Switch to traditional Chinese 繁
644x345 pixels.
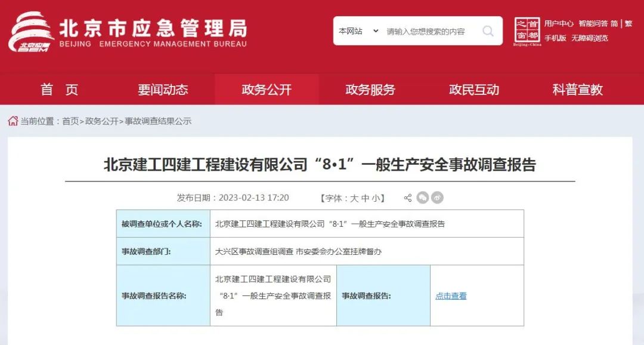click(x=629, y=23)
